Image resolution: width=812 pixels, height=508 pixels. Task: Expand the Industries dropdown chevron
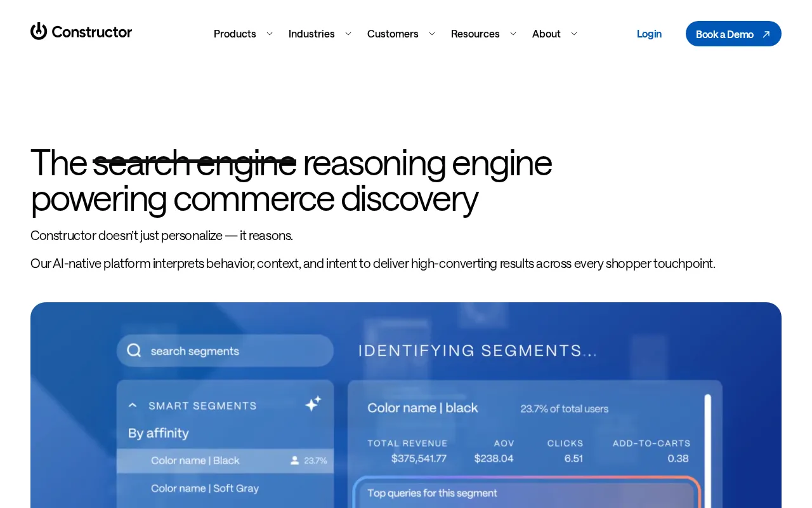point(348,34)
